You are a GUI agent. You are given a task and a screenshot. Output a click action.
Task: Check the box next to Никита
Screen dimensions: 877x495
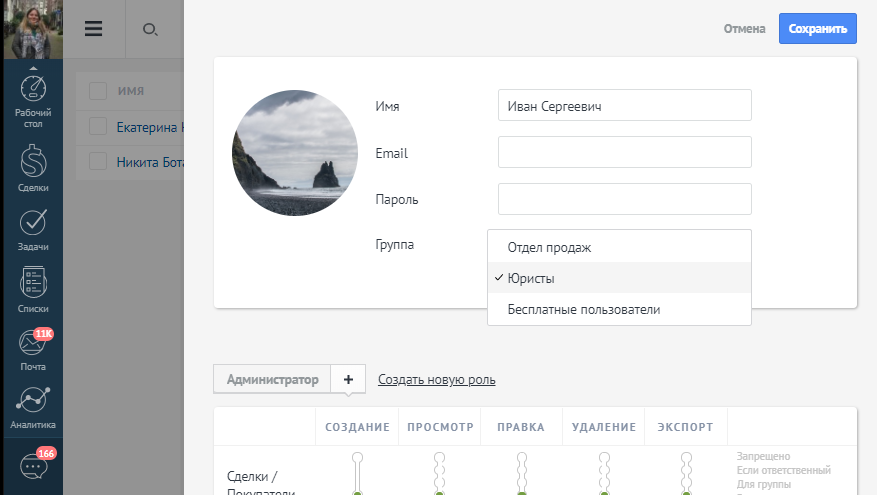98,161
